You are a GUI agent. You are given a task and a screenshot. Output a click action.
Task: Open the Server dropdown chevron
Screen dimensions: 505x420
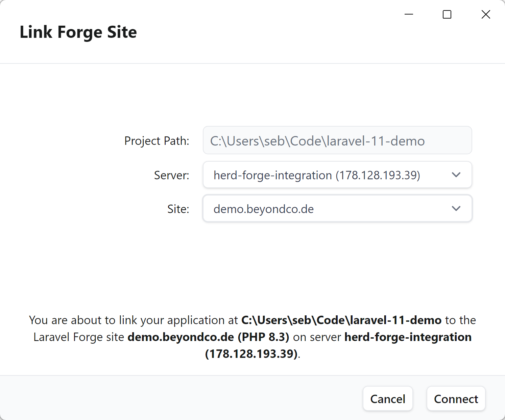tap(456, 175)
